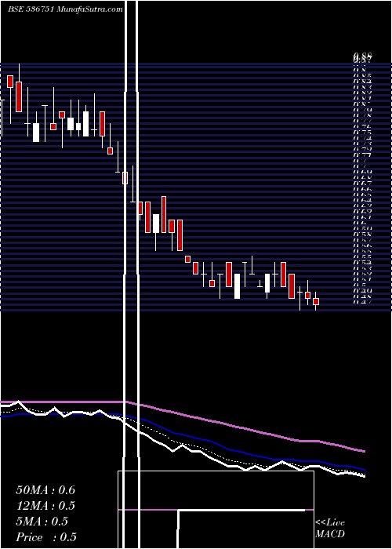
Task: Select the 5MA : 0.5 legend entry
Action: click(42, 522)
